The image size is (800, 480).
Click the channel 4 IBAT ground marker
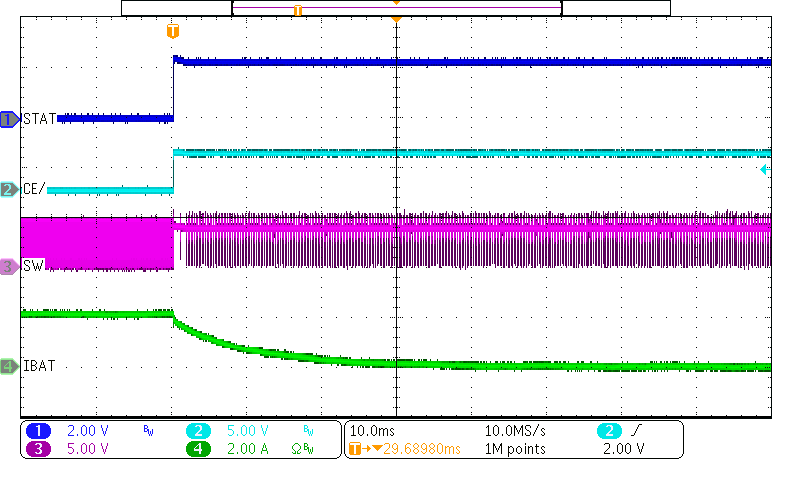[10, 366]
